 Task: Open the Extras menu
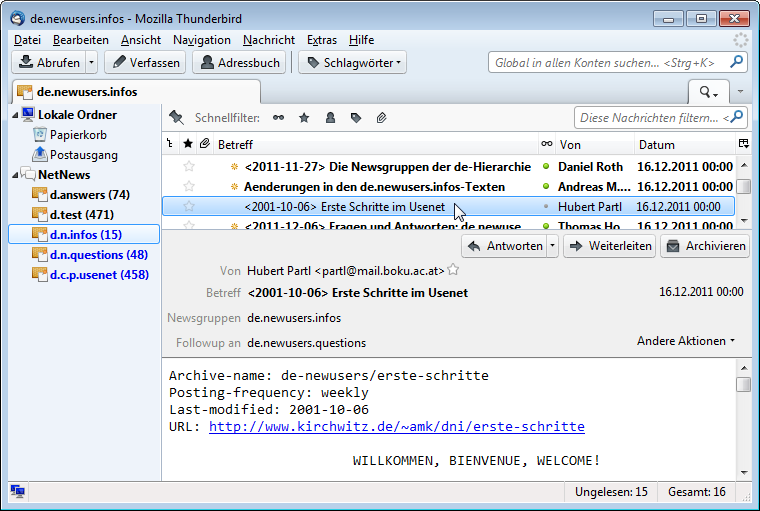pos(322,40)
